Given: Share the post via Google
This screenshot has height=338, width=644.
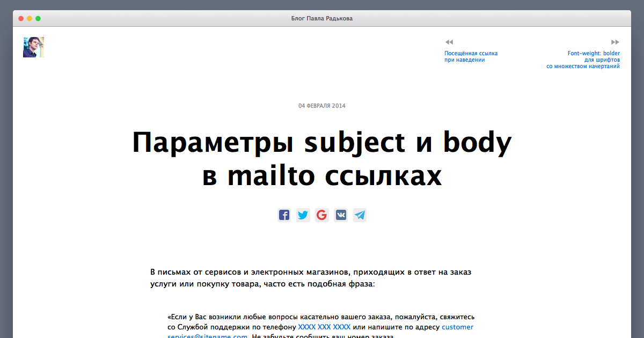Looking at the screenshot, I should (x=321, y=215).
